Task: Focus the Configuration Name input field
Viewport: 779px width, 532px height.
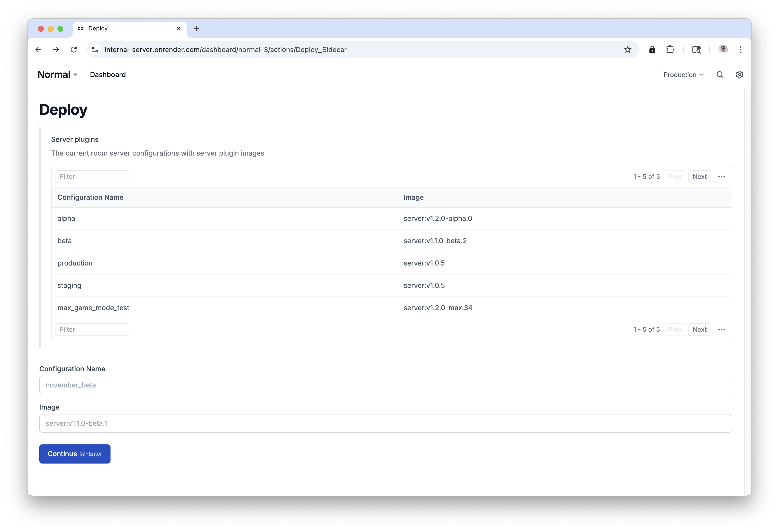Action: [x=386, y=385]
